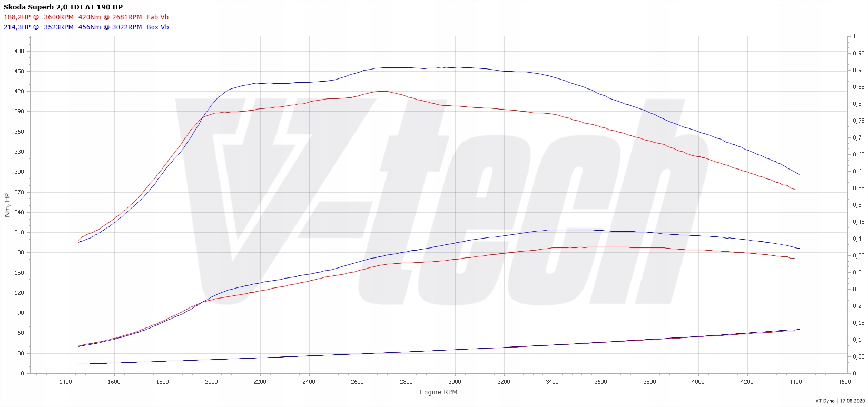Click the 'Nm, HP' left axis title
This screenshot has height=407, width=868.
(x=7, y=205)
